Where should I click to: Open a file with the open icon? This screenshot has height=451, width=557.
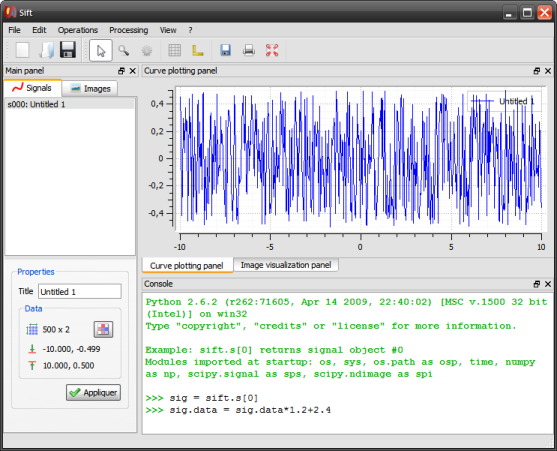(46, 50)
